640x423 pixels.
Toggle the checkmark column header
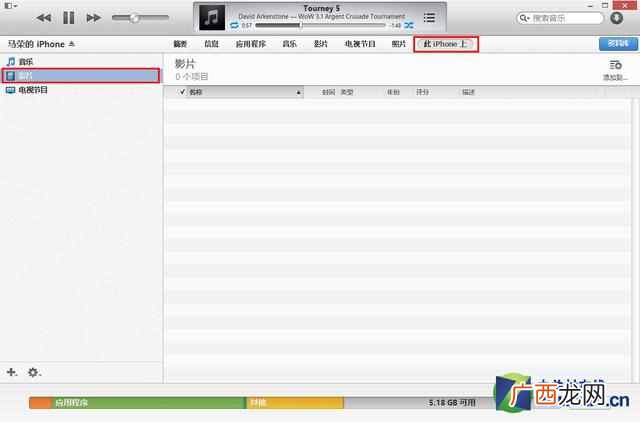tap(182, 92)
